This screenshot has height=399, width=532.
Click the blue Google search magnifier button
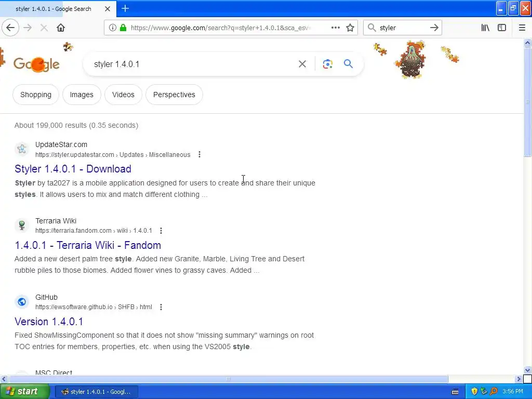point(348,64)
